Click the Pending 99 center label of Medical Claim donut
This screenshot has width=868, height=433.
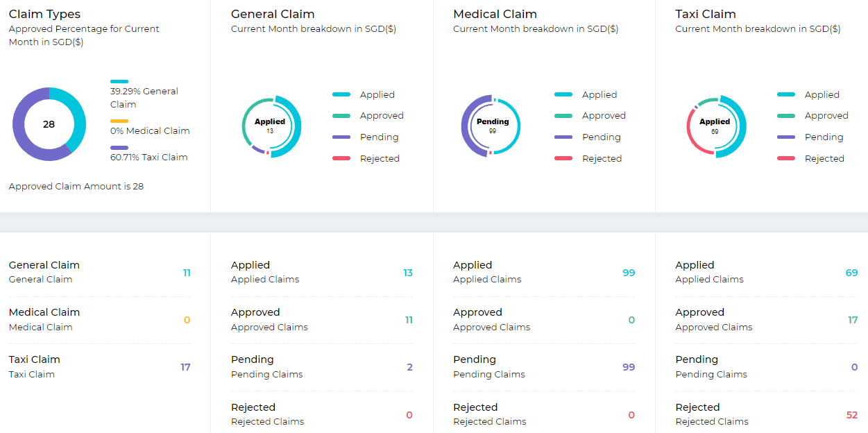[x=491, y=126]
